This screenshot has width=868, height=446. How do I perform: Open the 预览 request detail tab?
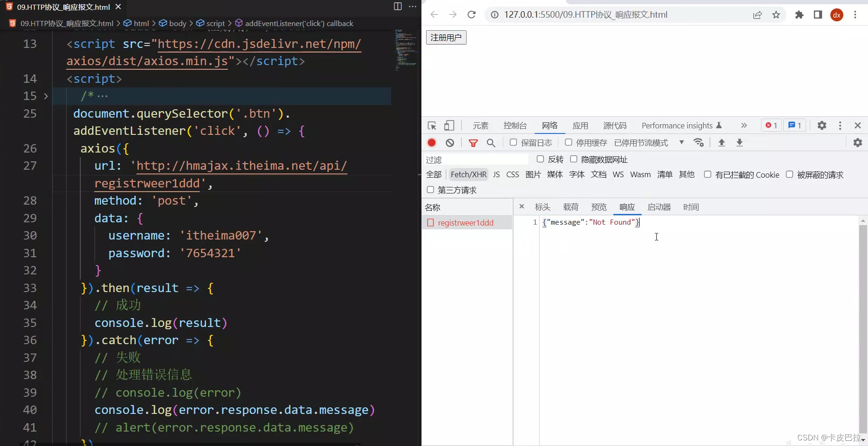click(x=599, y=207)
